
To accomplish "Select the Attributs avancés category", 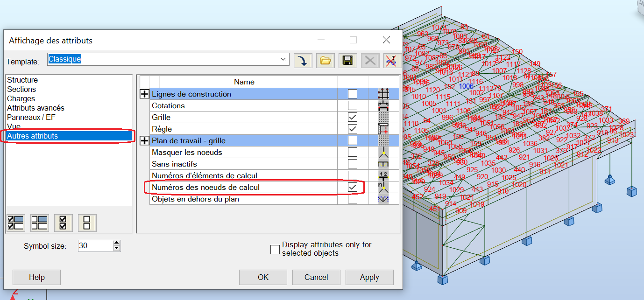I will pos(35,108).
